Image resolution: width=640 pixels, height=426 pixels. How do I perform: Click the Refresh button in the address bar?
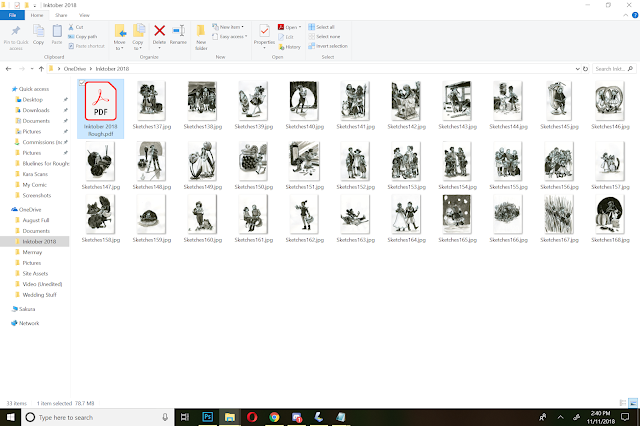tap(585, 69)
